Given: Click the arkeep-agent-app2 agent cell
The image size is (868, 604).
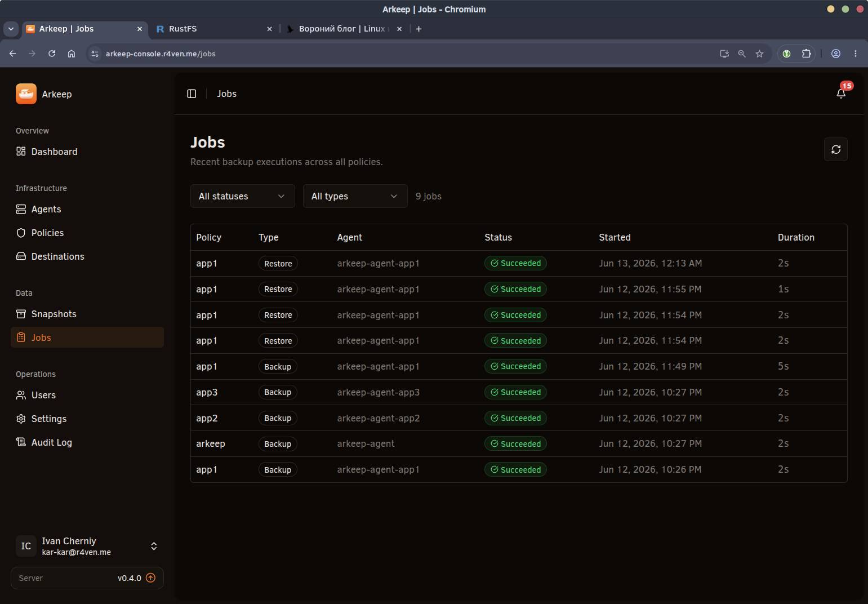Looking at the screenshot, I should tap(378, 418).
